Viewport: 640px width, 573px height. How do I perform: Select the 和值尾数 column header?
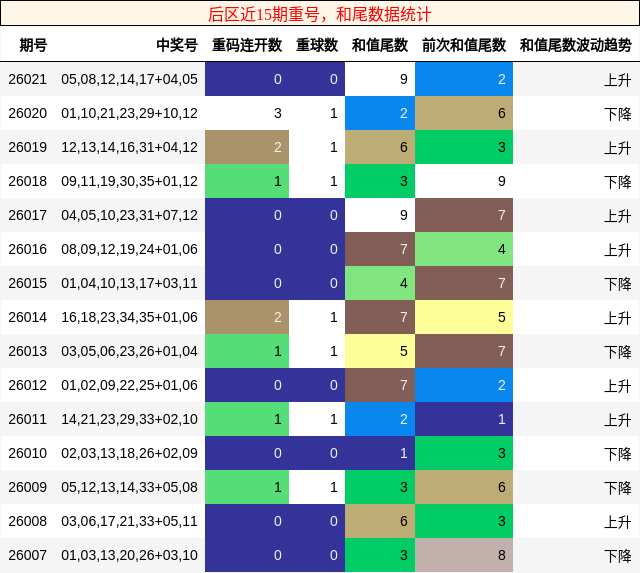coord(380,45)
